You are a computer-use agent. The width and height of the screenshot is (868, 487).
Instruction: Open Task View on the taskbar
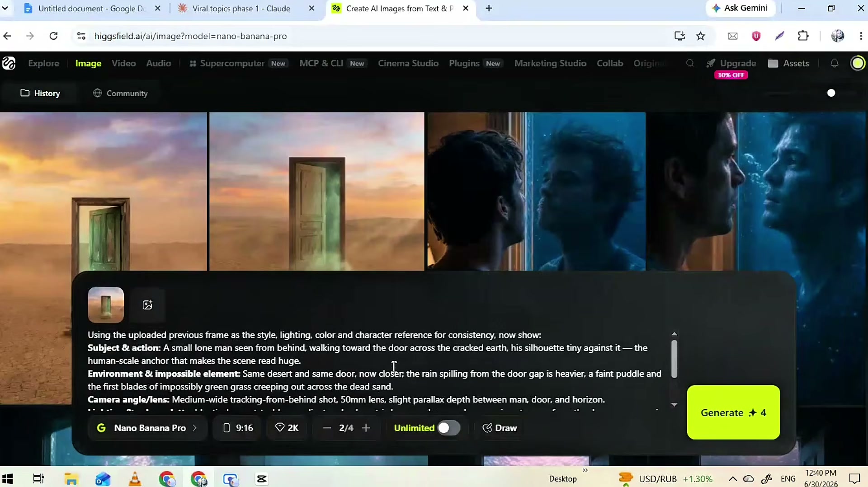[38, 479]
